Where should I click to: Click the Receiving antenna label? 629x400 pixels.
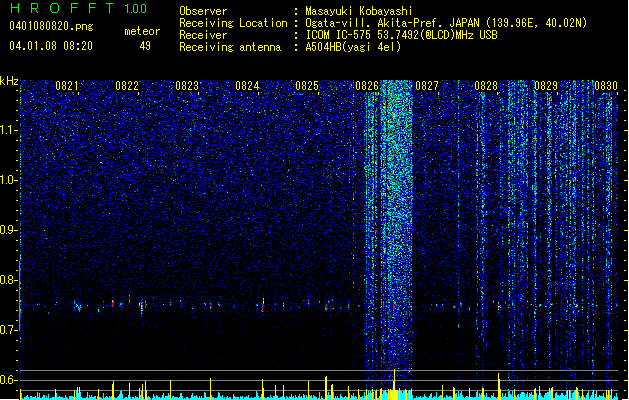pos(230,47)
